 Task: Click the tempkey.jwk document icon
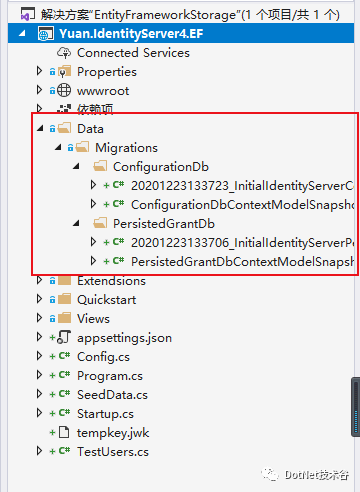coord(64,432)
